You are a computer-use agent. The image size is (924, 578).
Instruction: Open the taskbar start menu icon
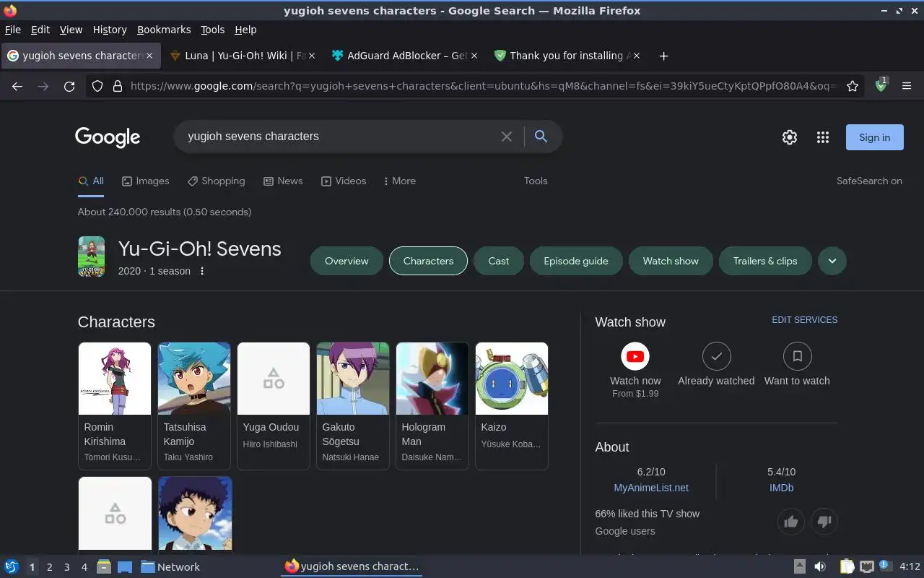(x=12, y=567)
